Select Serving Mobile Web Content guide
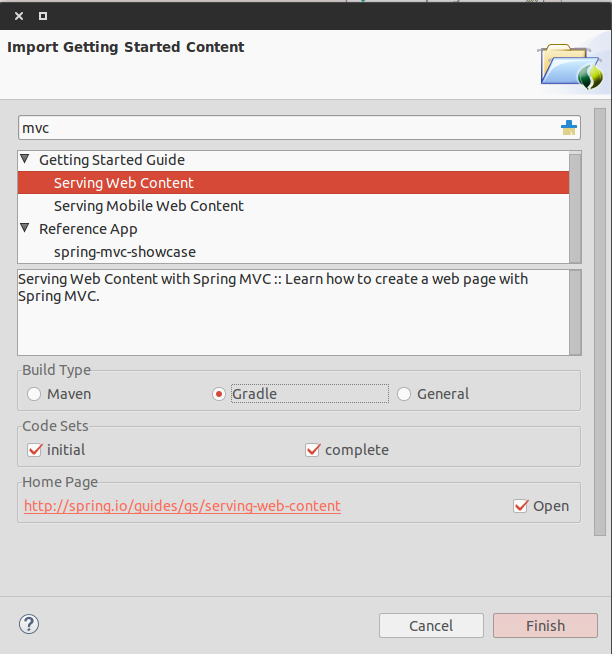Viewport: 612px width, 654px height. (293, 206)
